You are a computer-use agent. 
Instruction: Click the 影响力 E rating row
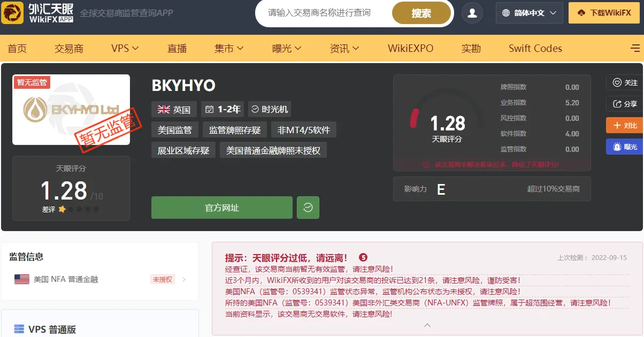point(492,189)
